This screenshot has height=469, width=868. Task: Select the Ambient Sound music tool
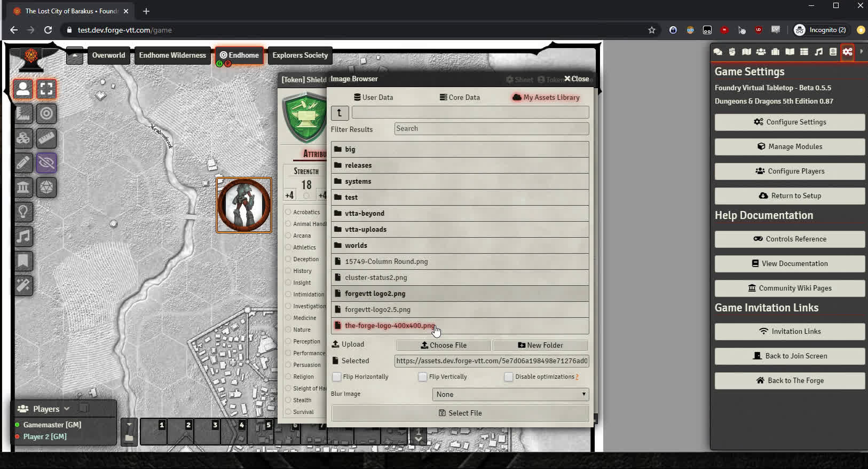[x=23, y=237]
